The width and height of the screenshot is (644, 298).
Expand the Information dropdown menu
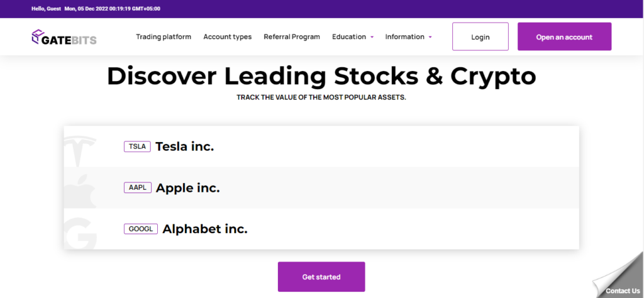[408, 37]
